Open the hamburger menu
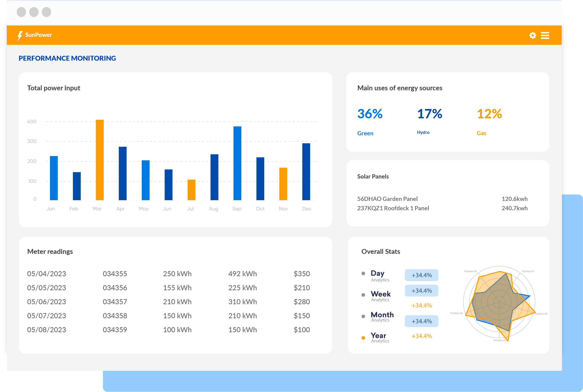Viewport: 583px width, 392px height. pos(545,35)
